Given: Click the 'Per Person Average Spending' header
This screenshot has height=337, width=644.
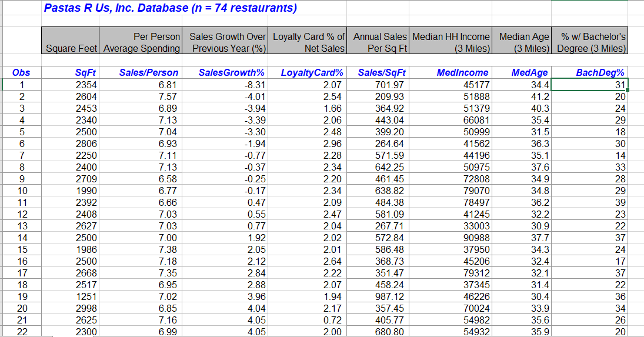Looking at the screenshot, I should pyautogui.click(x=141, y=41).
